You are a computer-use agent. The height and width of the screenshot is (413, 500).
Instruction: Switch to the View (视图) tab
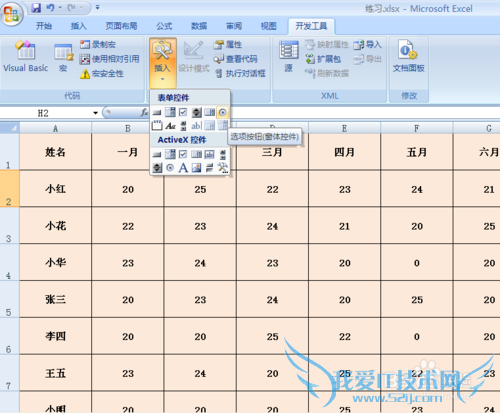pyautogui.click(x=269, y=26)
